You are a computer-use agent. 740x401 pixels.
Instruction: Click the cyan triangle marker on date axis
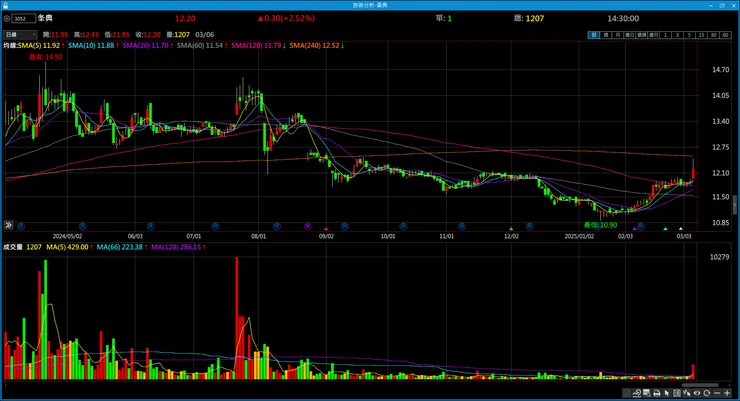click(x=665, y=229)
